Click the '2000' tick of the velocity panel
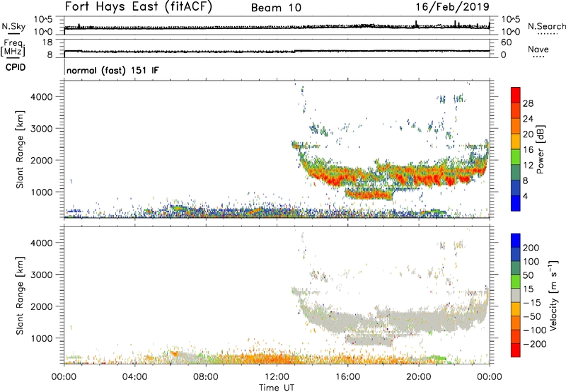 [x=41, y=306]
